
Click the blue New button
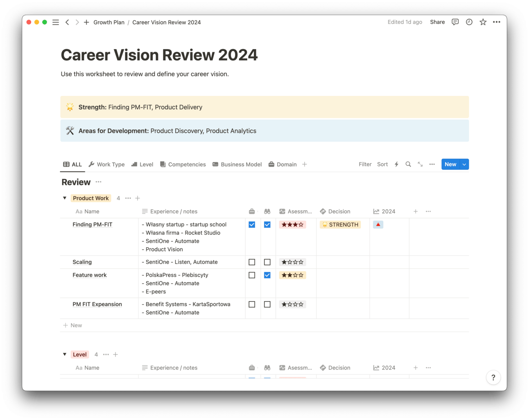coord(450,164)
